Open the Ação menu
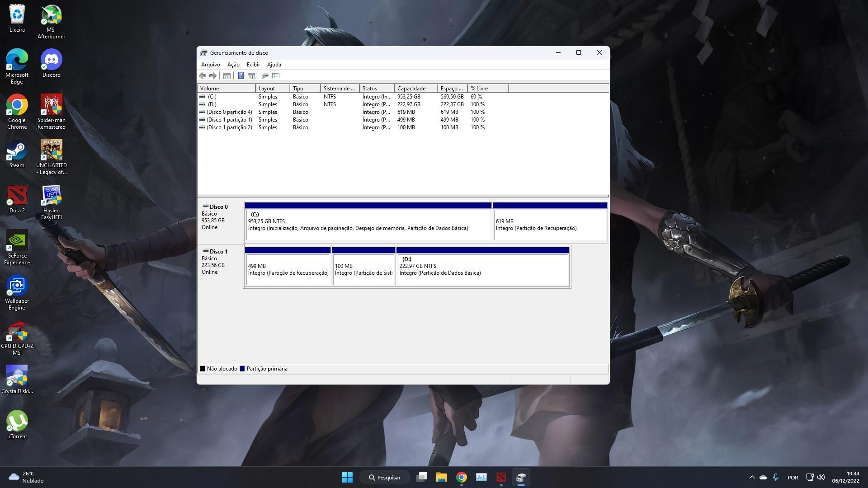The height and width of the screenshot is (488, 868). (x=233, y=65)
